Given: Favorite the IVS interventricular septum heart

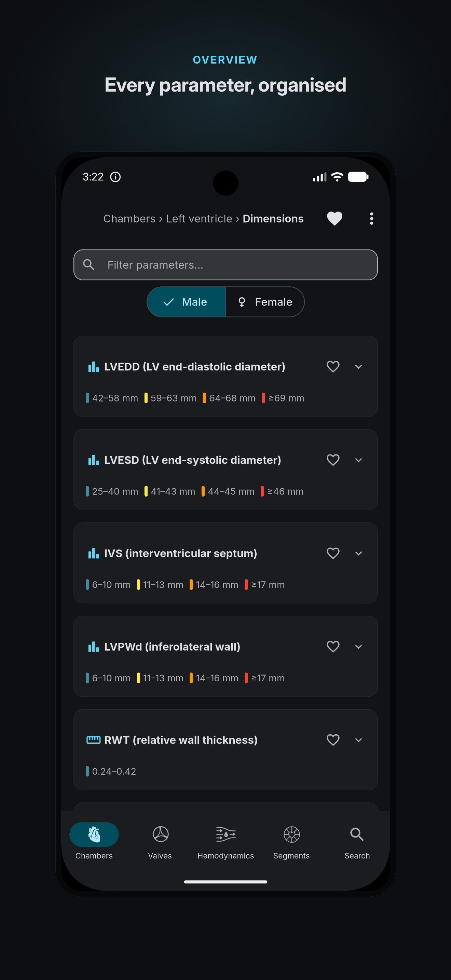Looking at the screenshot, I should coord(333,553).
